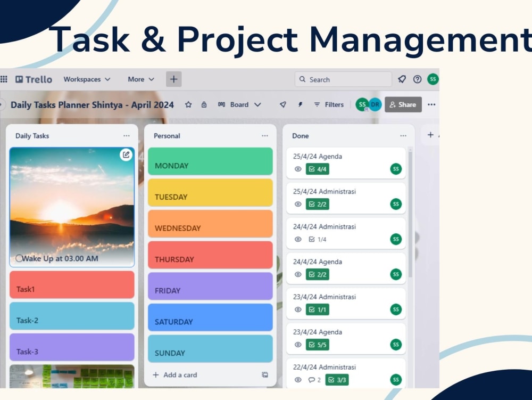This screenshot has width=532, height=400.
Task: Open the Filters menu
Action: click(x=329, y=104)
